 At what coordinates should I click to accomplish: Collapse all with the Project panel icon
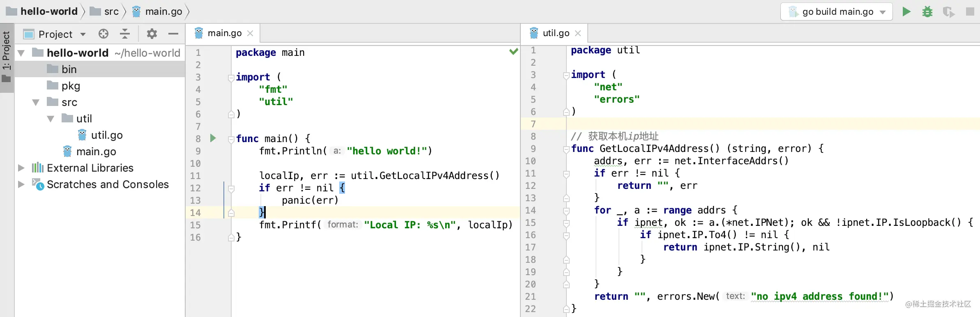point(125,34)
